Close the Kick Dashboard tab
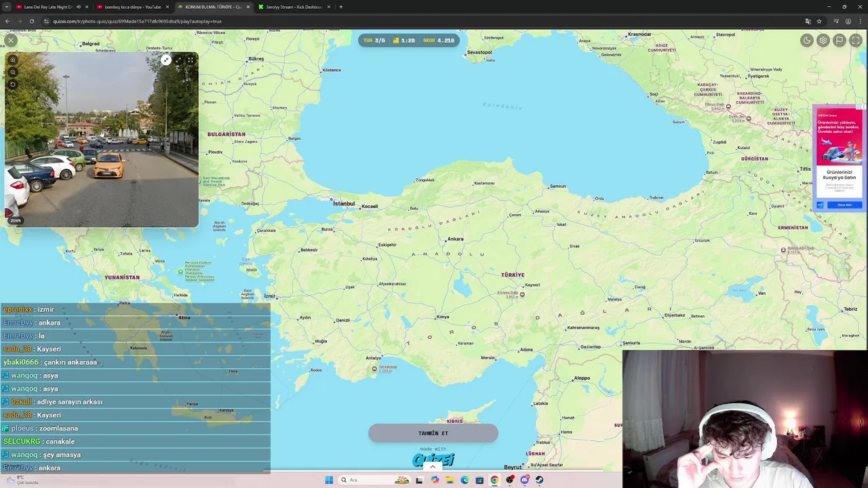This screenshot has height=488, width=868. tap(329, 7)
